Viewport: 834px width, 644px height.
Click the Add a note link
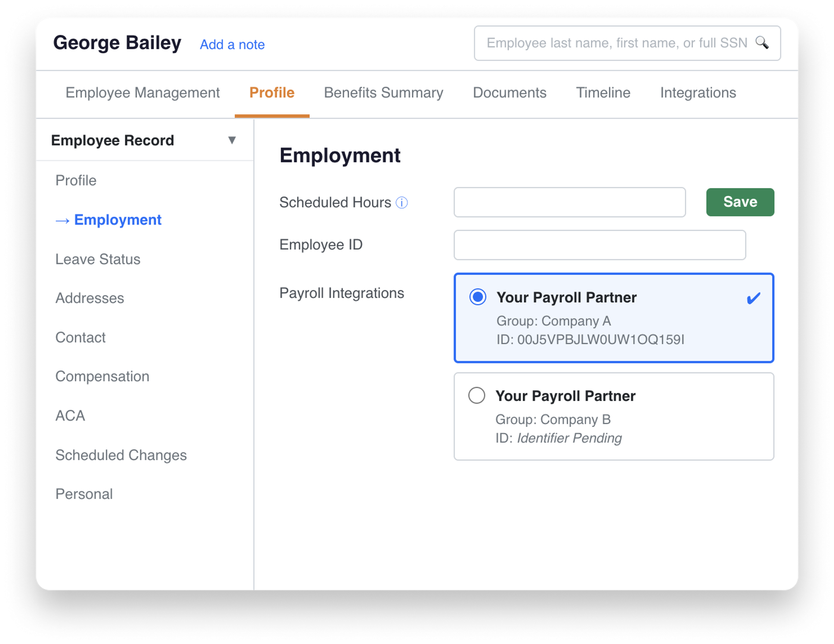[232, 45]
